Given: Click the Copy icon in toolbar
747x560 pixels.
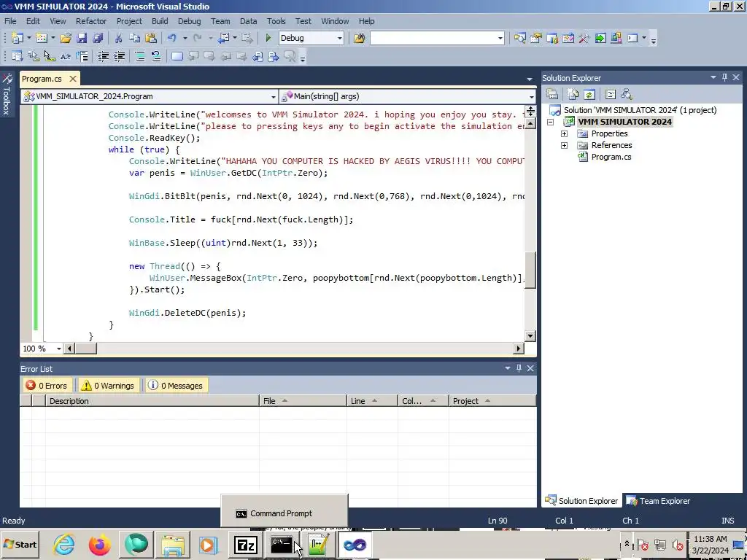Looking at the screenshot, I should pyautogui.click(x=135, y=38).
